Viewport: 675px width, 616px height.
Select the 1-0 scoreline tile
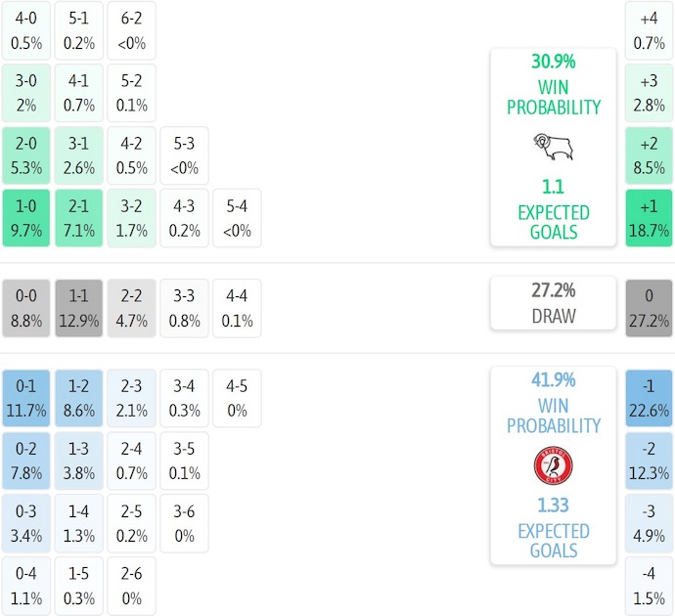tap(26, 218)
